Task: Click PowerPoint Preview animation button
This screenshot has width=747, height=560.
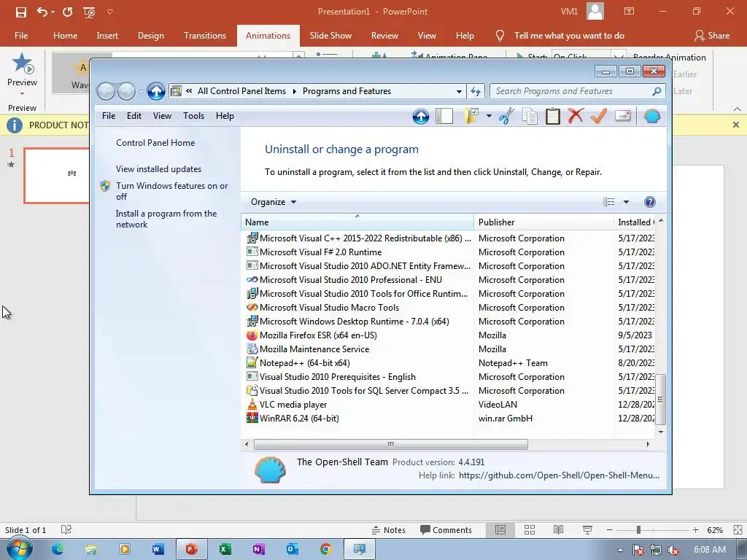Action: tap(22, 74)
